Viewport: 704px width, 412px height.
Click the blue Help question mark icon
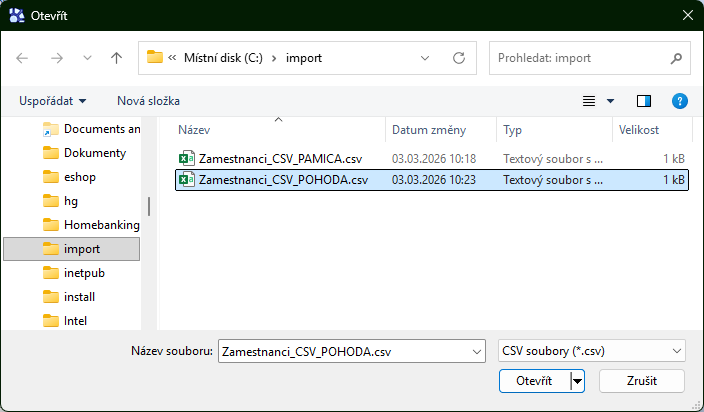point(679,101)
